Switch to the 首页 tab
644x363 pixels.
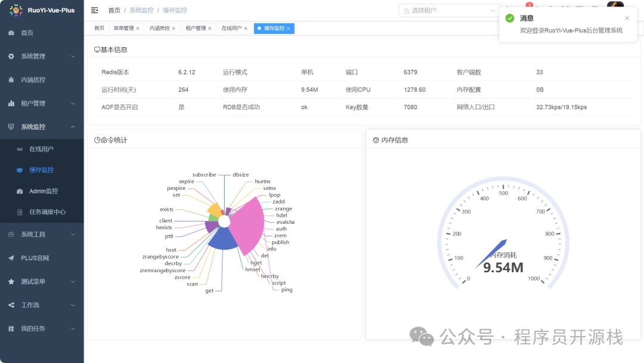(99, 29)
